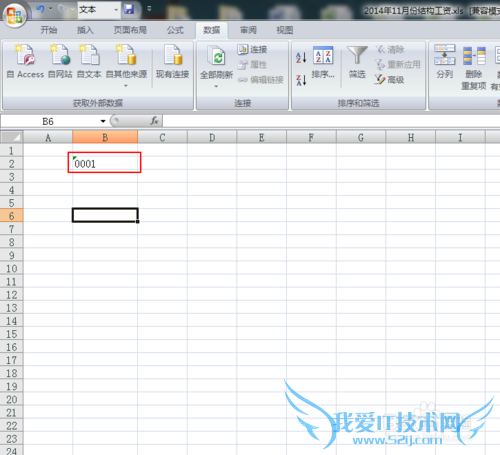The image size is (500, 455).
Task: Select column H header
Action: coord(411,137)
